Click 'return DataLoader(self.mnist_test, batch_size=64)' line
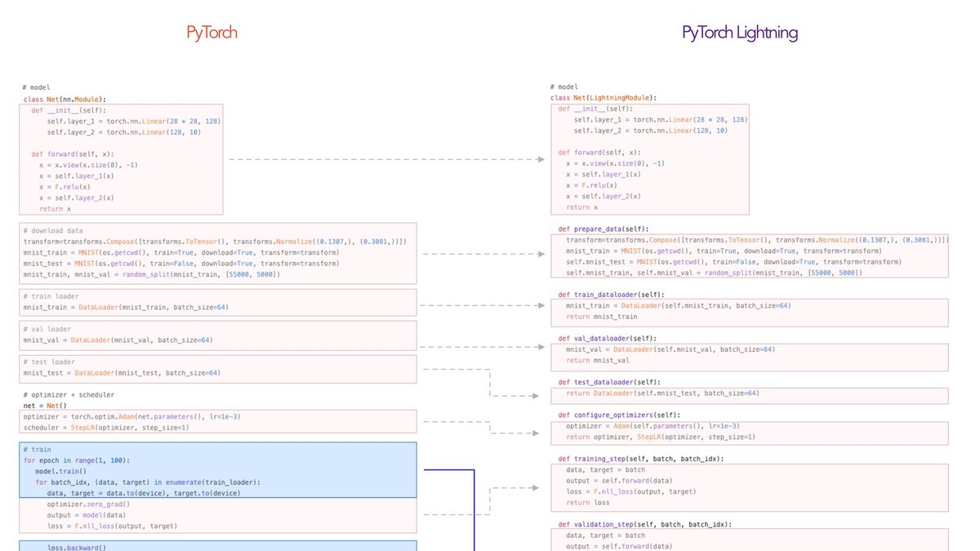Screen dimensions: 980x551 click(662, 393)
